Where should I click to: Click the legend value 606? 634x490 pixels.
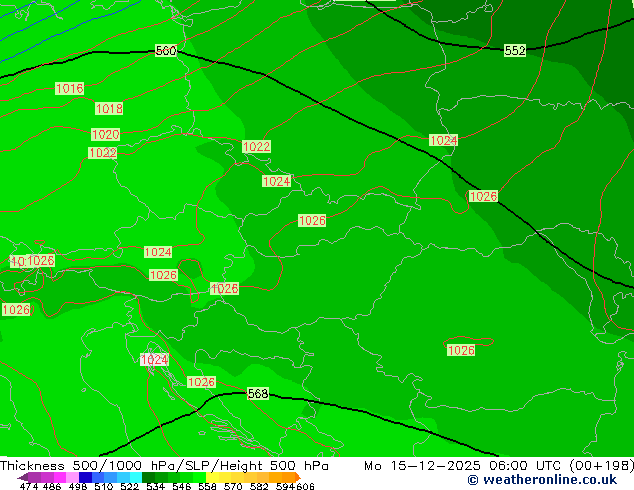[305, 486]
